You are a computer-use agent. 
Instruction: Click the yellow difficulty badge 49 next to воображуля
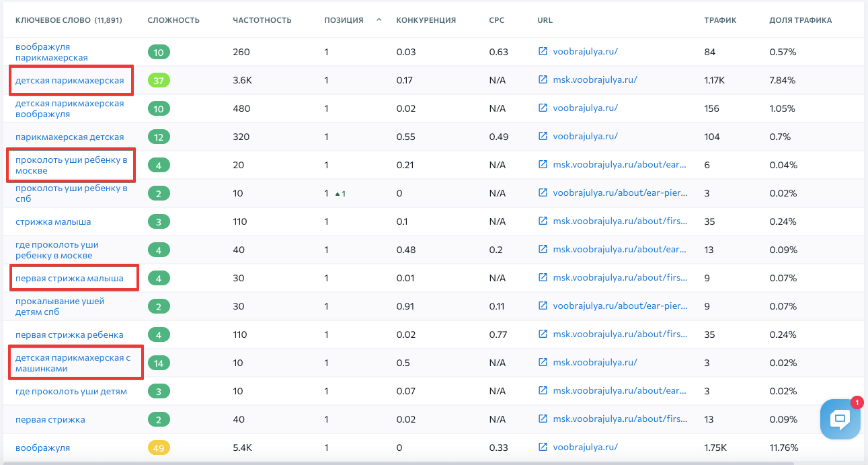point(159,447)
